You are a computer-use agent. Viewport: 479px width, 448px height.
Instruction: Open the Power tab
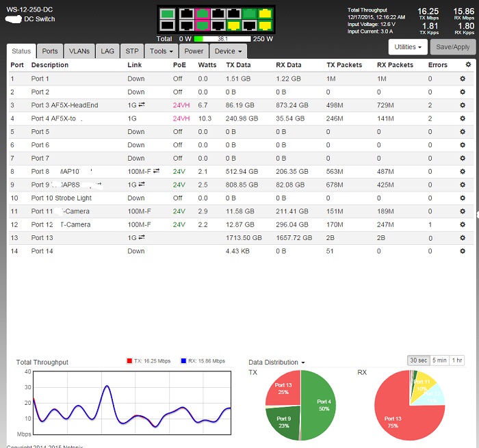click(x=194, y=51)
